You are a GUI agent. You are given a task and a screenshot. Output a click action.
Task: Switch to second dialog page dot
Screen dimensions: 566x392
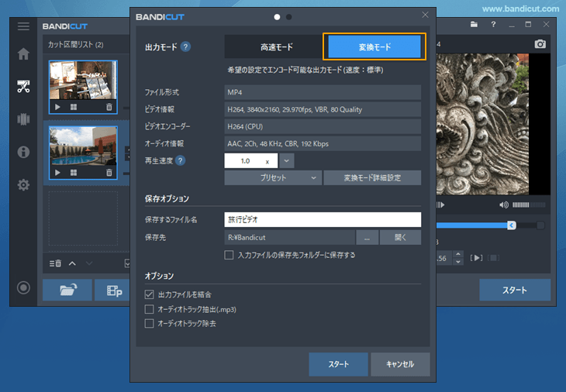pyautogui.click(x=288, y=17)
